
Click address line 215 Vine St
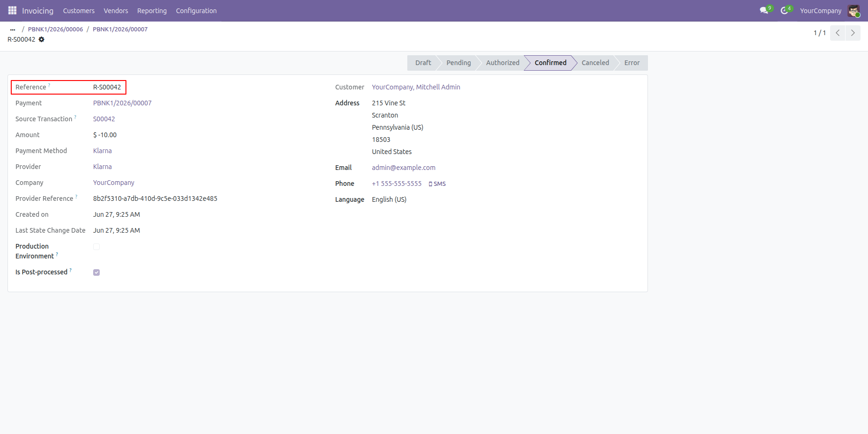[x=389, y=103]
